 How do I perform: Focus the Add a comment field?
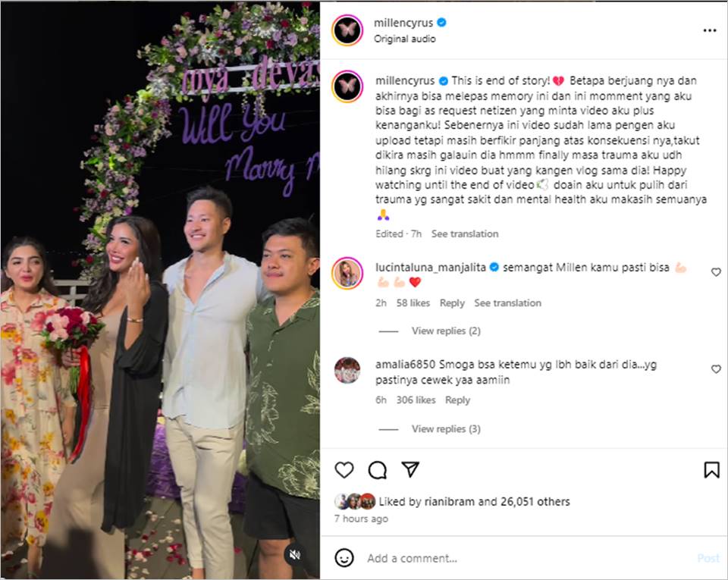[529, 558]
